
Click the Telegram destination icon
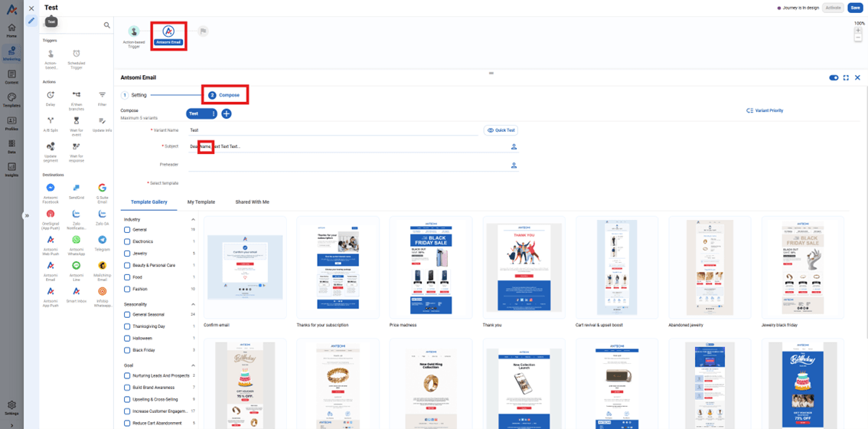pyautogui.click(x=102, y=240)
